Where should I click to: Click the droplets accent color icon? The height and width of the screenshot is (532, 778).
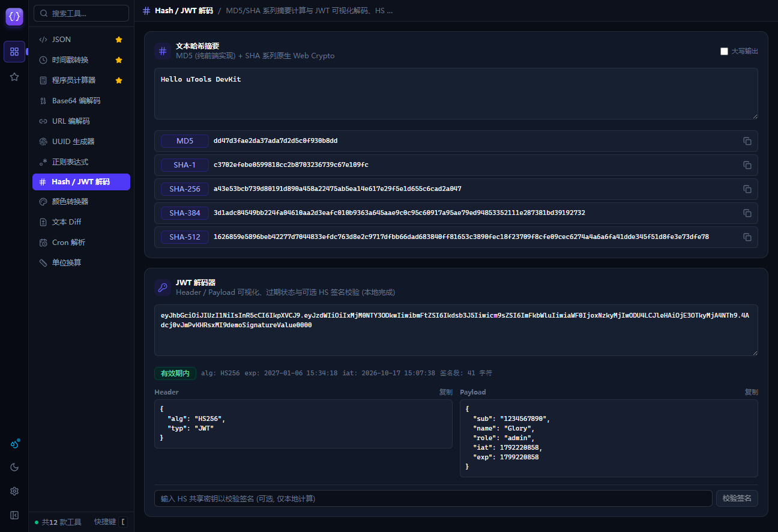tap(14, 444)
